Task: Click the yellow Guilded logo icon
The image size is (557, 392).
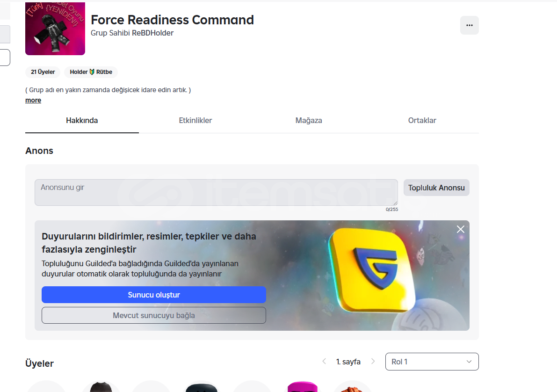Action: tap(372, 270)
